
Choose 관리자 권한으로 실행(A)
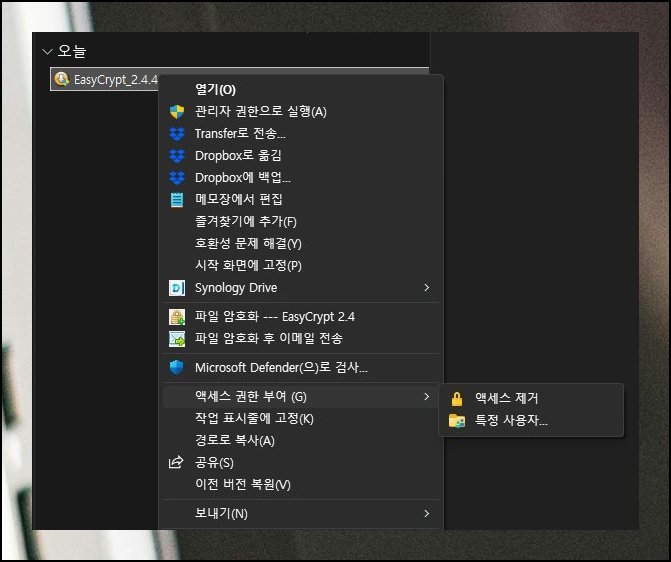[x=301, y=112]
